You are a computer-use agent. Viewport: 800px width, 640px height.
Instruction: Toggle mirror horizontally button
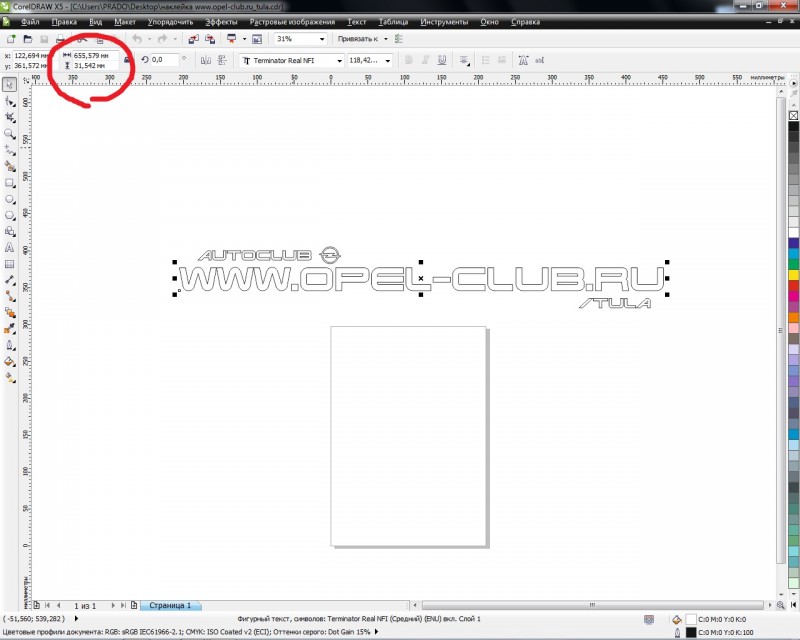coord(201,60)
